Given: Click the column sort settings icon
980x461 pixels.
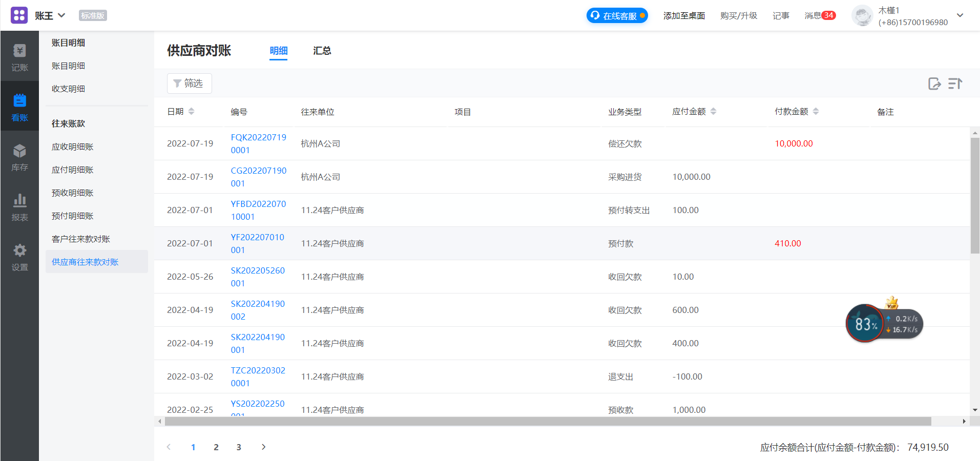Looking at the screenshot, I should pyautogui.click(x=955, y=83).
